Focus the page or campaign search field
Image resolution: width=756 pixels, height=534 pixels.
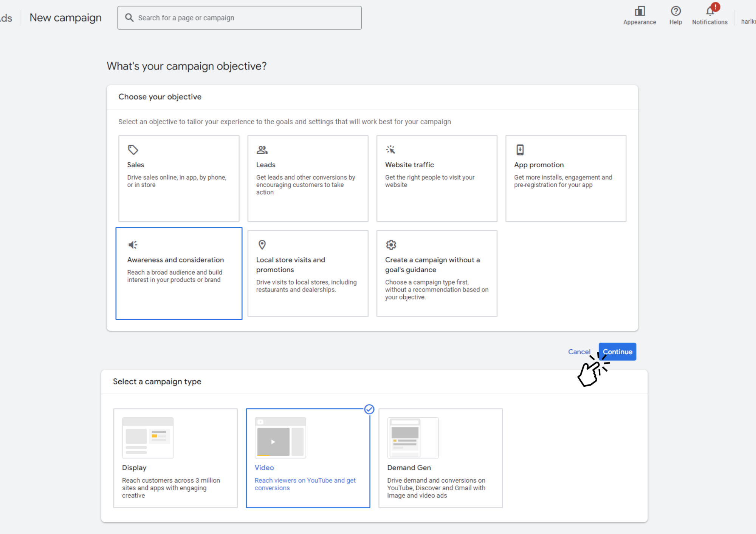239,18
